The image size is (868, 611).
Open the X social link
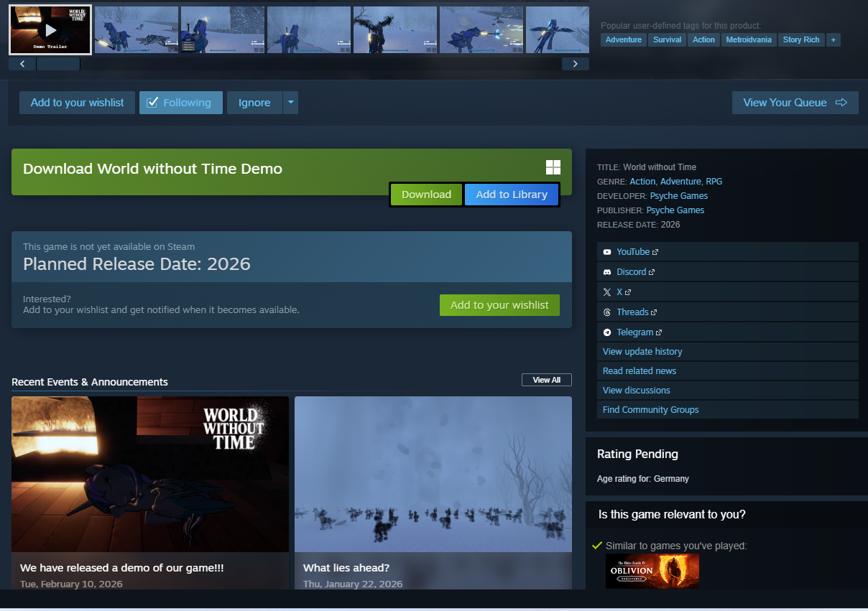point(728,292)
